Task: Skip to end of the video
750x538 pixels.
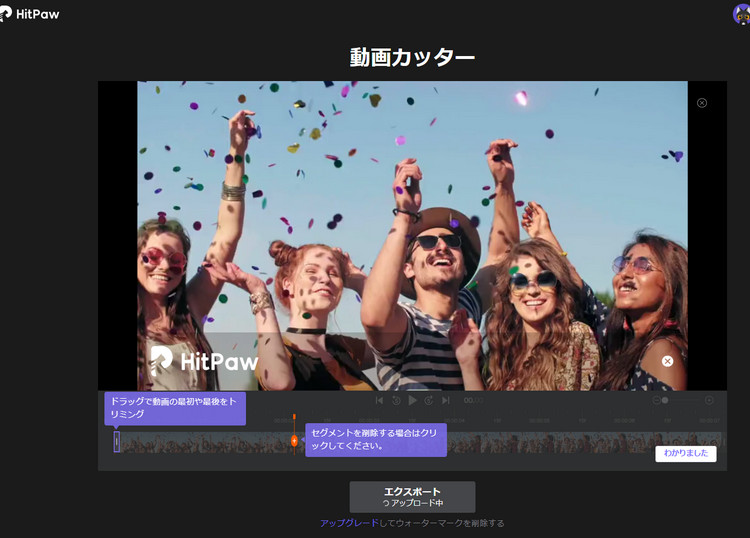Action: tap(445, 400)
